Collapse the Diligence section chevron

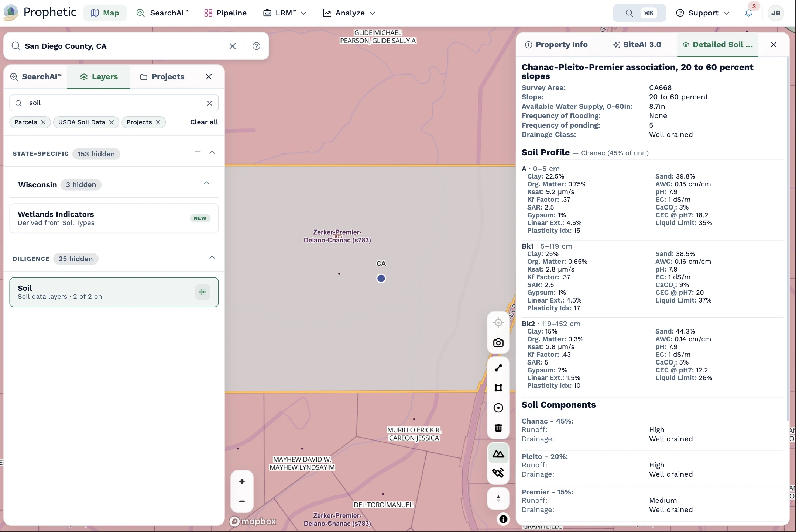212,257
